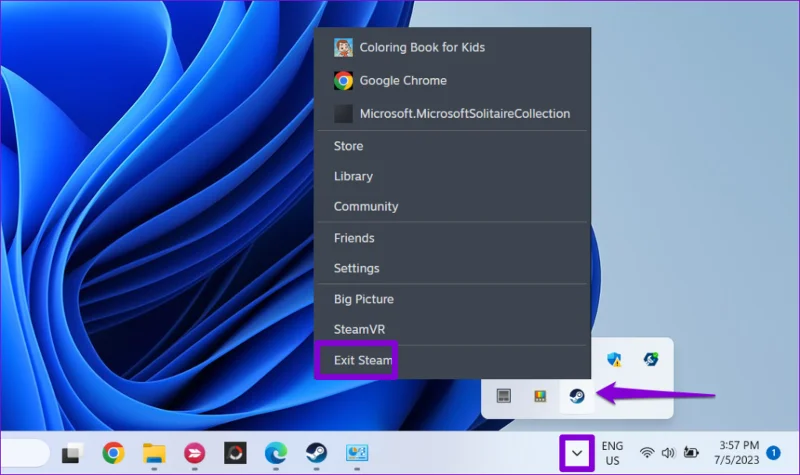800x475 pixels.
Task: Click the volume speaker icon
Action: point(668,453)
